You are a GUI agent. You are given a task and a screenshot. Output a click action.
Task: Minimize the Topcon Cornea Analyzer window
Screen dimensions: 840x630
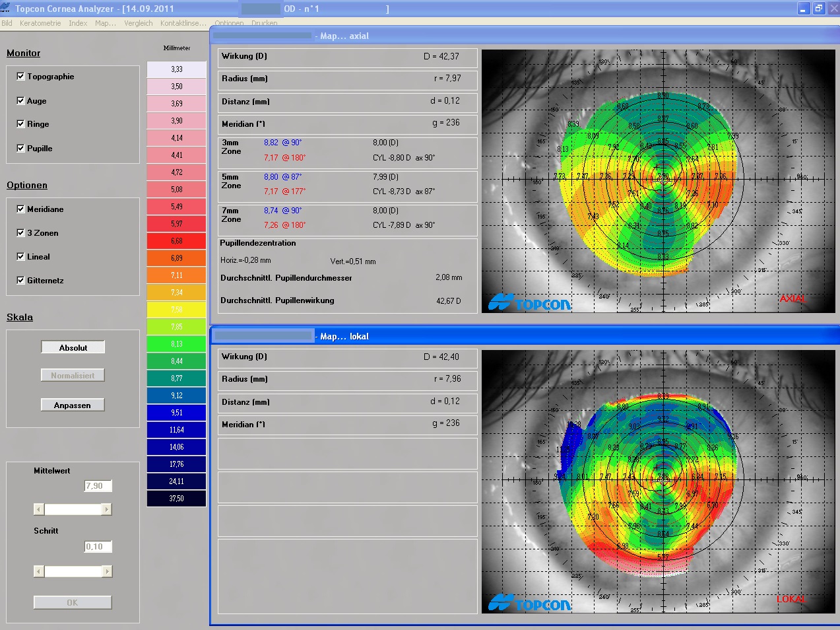[x=803, y=9]
